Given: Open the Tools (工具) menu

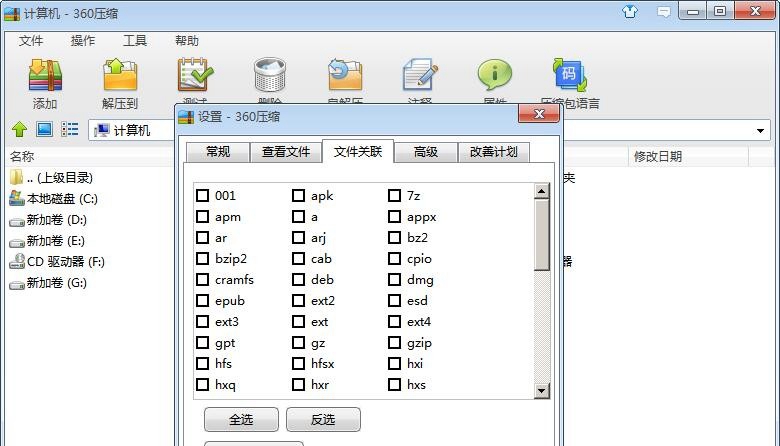Looking at the screenshot, I should point(135,41).
